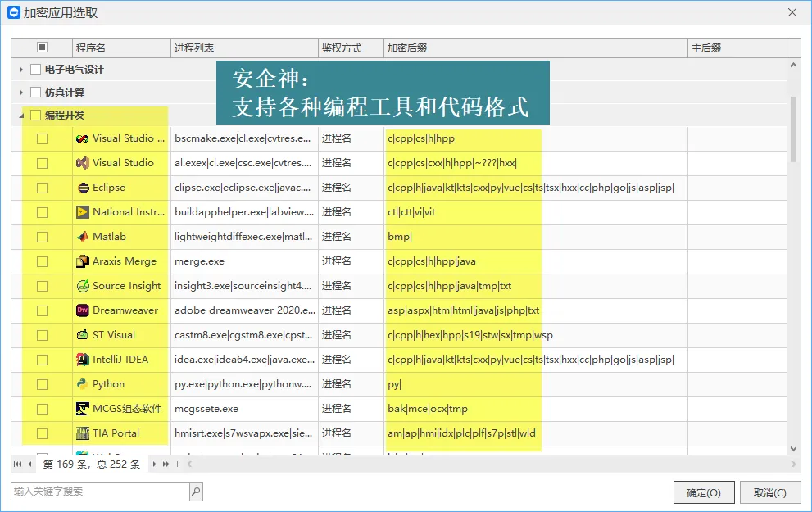Click the Dreamweaver Dw icon
The width and height of the screenshot is (812, 512).
click(x=82, y=310)
